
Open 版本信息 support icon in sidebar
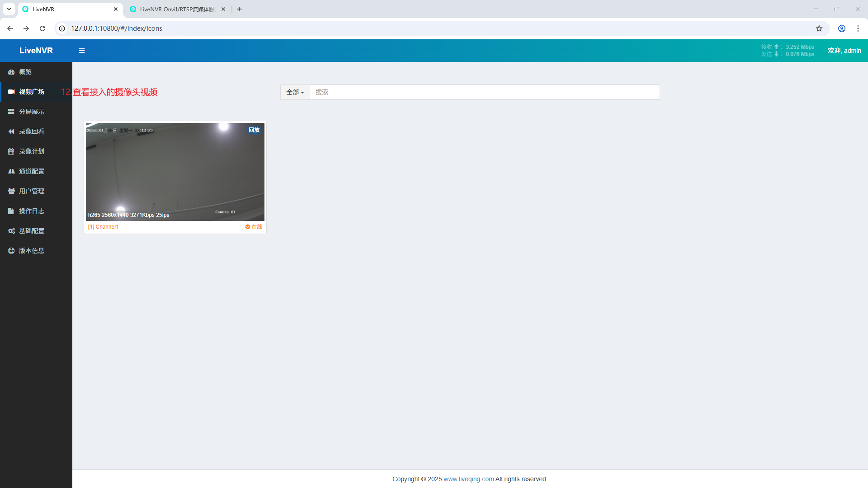(11, 251)
